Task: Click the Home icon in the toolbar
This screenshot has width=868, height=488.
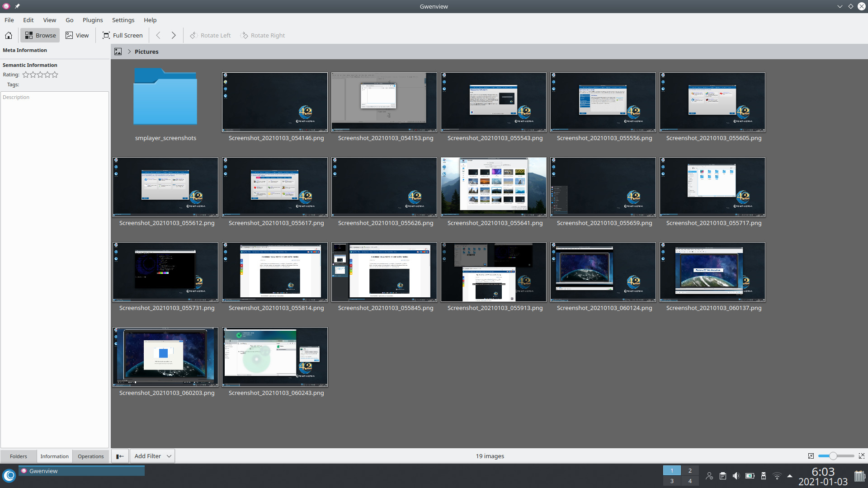Action: [9, 35]
